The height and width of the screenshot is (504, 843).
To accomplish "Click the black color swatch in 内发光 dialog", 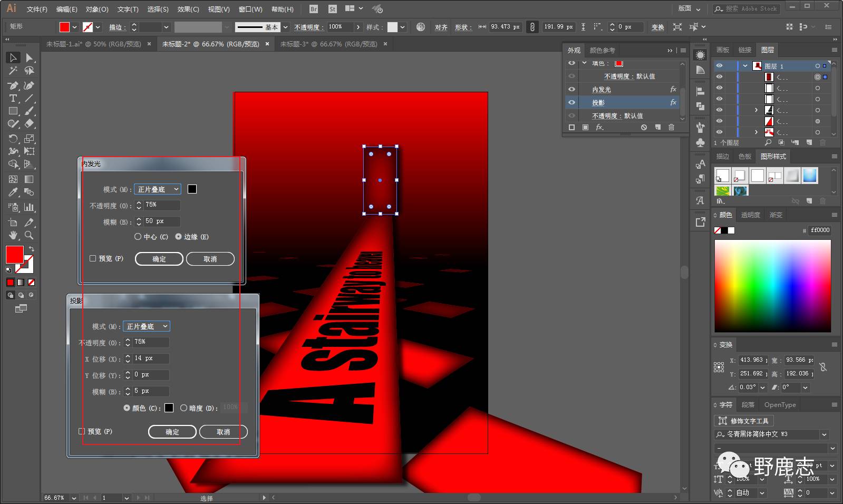I will click(192, 189).
